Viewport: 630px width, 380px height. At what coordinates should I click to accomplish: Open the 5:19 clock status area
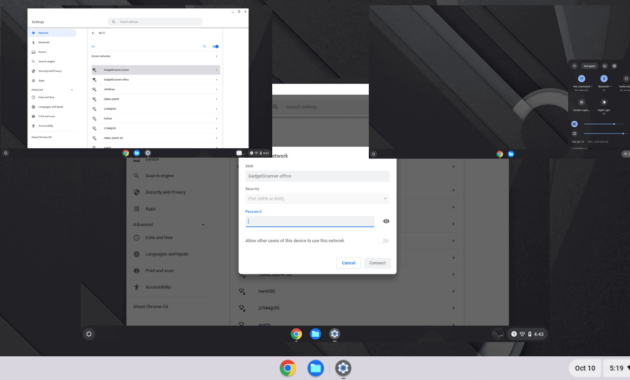[x=617, y=368]
